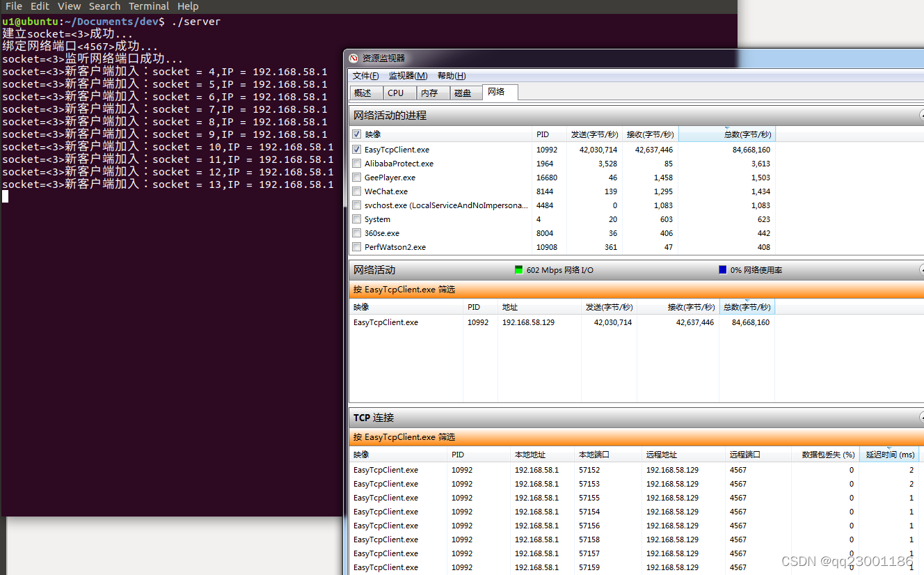The height and width of the screenshot is (575, 924).
Task: Select TCP connection row with local port 57157
Action: 636,553
